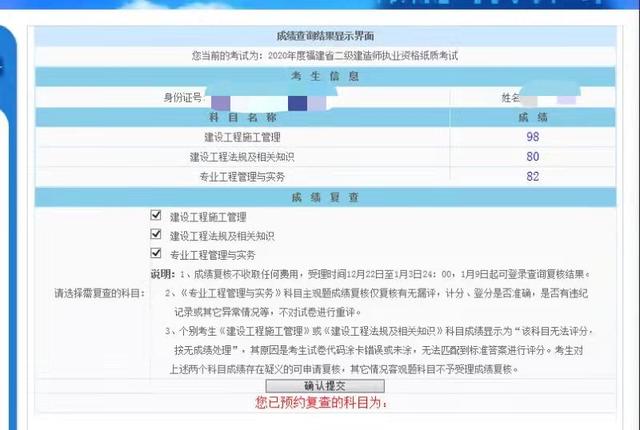
Task: Toggle the 建设工程法规及相关知识 review checkbox
Action: click(156, 234)
